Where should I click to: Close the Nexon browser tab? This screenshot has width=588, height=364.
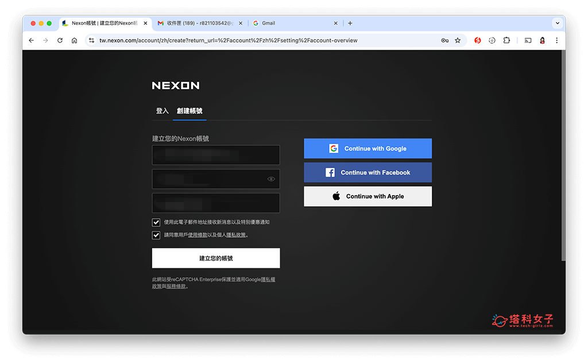pyautogui.click(x=145, y=23)
